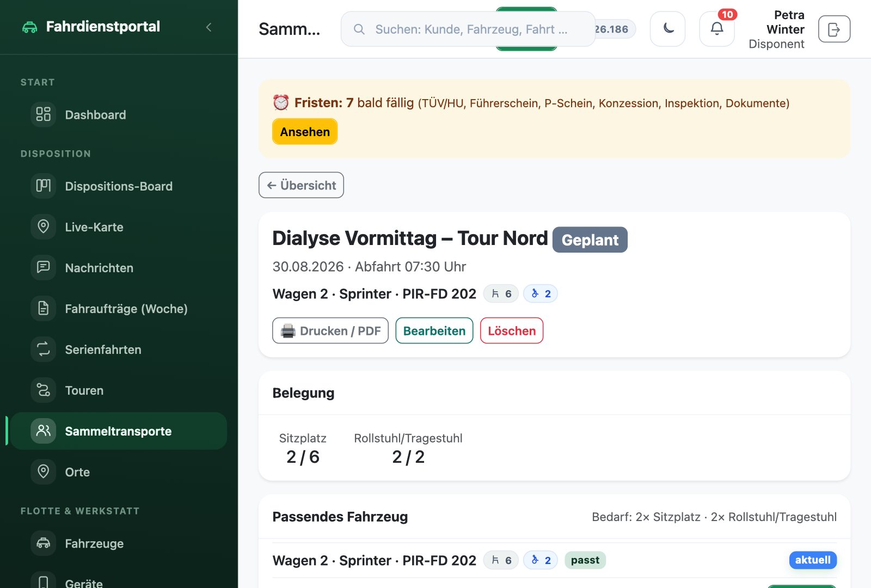Select Sammeltransporte menu item
The width and height of the screenshot is (871, 588).
(119, 431)
